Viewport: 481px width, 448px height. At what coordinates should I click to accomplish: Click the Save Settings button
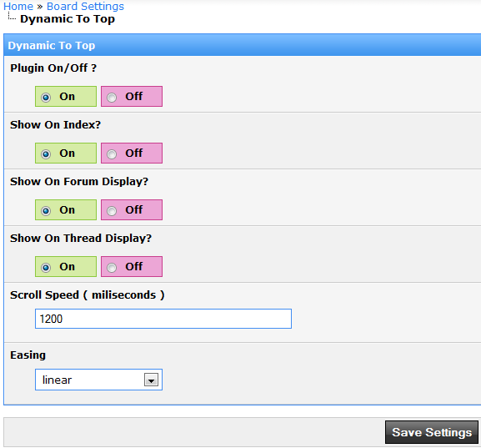(x=432, y=432)
